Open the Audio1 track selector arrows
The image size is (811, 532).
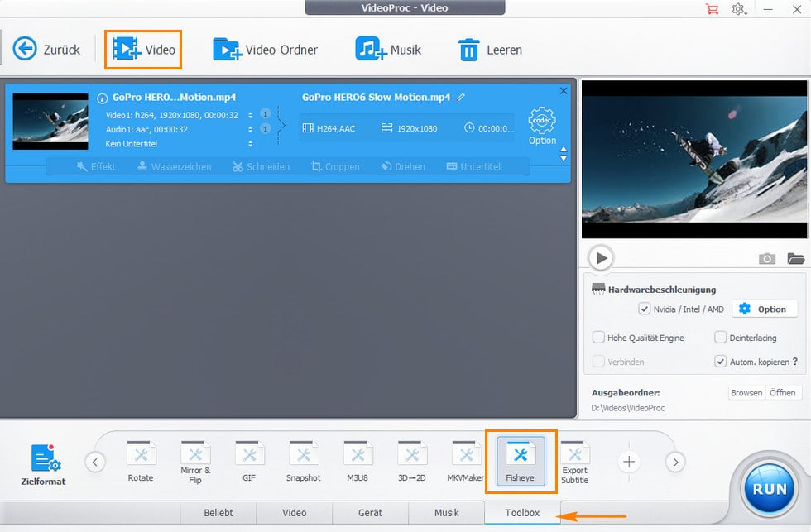pos(250,129)
